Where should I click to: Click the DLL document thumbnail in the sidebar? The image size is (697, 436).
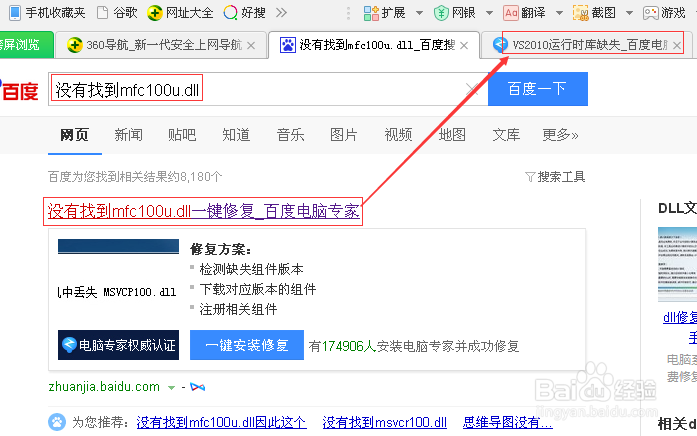point(677,265)
